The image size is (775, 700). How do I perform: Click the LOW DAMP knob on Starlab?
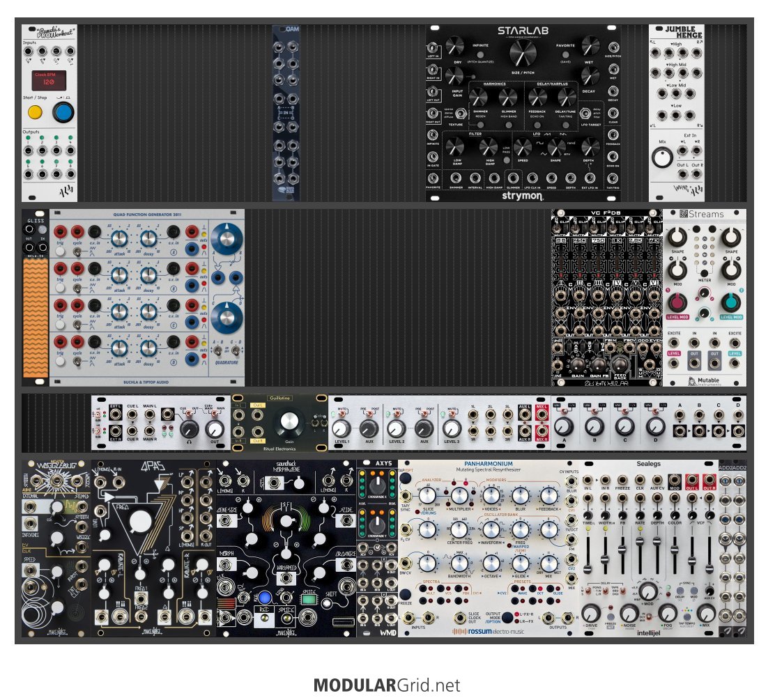click(454, 147)
